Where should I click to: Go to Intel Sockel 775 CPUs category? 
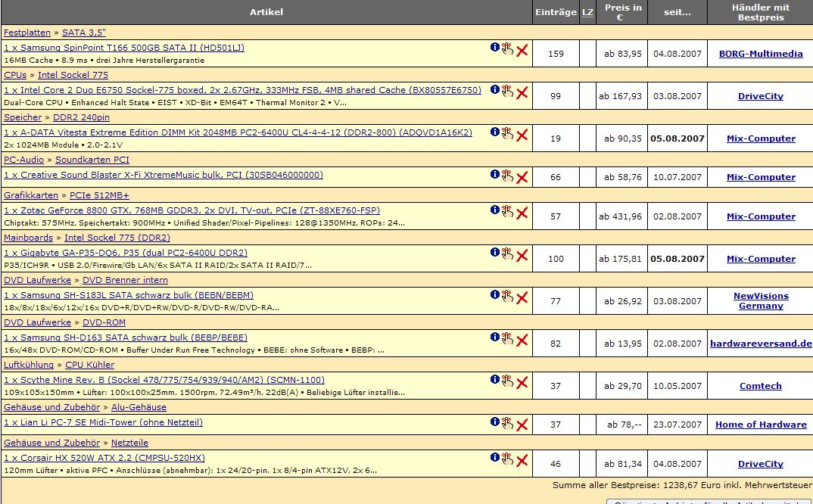(73, 75)
